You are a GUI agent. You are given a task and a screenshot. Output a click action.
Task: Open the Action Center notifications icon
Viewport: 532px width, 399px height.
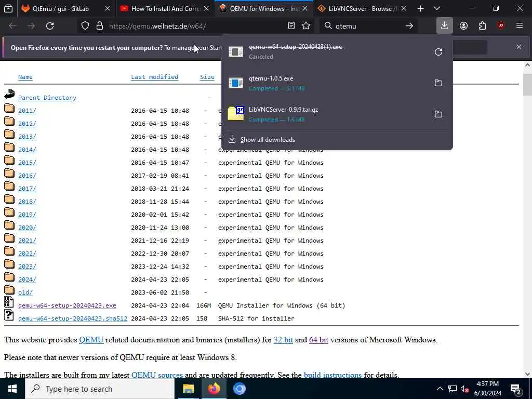(516, 389)
